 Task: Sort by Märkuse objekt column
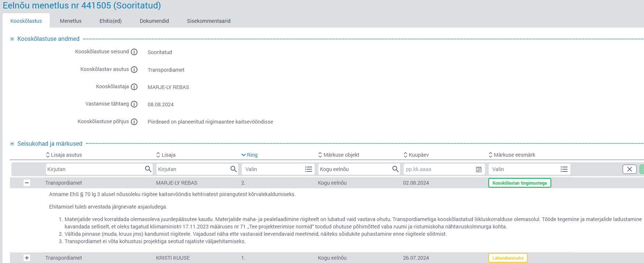(339, 155)
